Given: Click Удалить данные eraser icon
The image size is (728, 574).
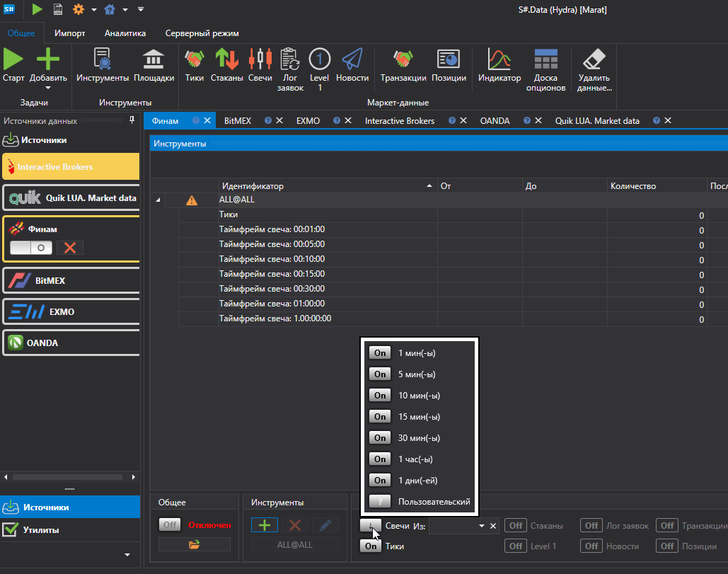Looking at the screenshot, I should point(594,59).
